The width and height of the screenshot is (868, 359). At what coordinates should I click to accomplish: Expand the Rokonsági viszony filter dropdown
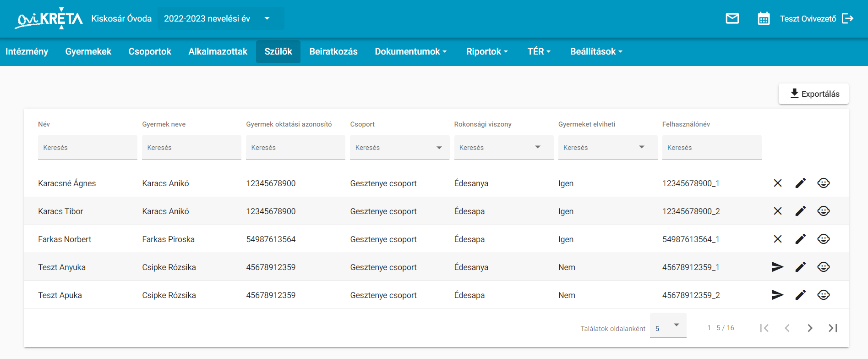[x=504, y=147]
